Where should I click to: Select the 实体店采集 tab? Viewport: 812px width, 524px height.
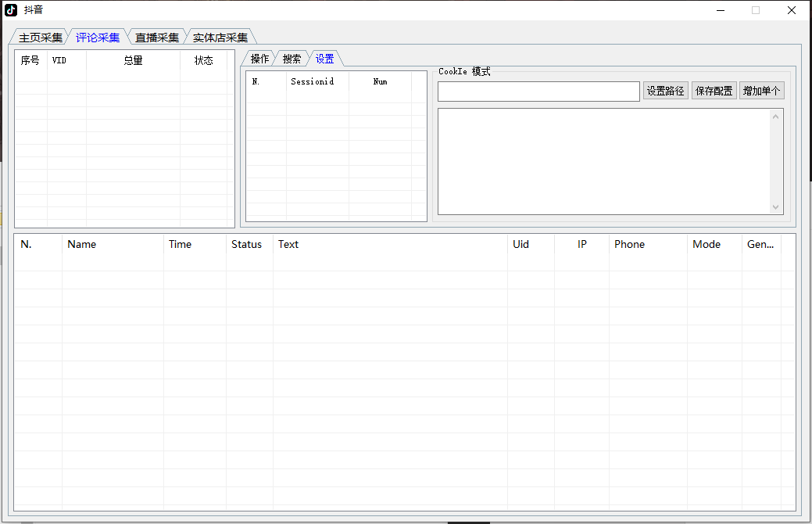click(x=220, y=38)
